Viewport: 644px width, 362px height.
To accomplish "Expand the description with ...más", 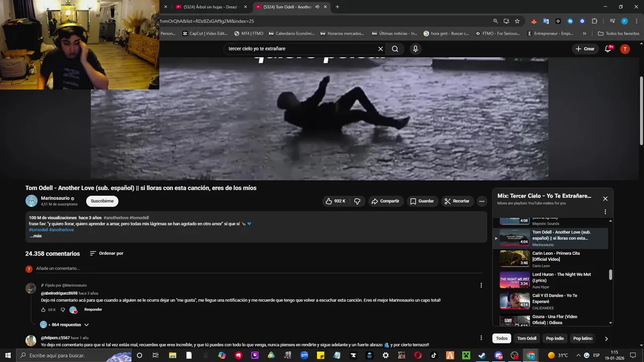I will point(35,236).
